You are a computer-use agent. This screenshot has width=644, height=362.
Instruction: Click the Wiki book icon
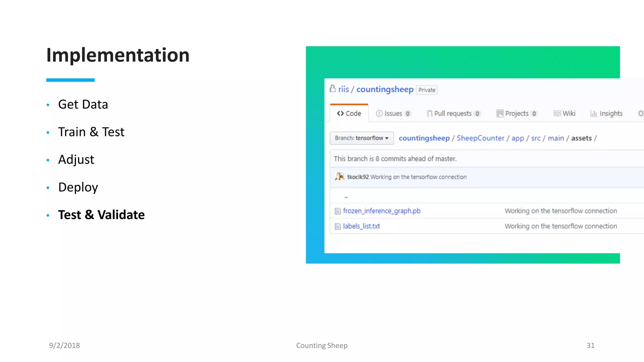[557, 113]
